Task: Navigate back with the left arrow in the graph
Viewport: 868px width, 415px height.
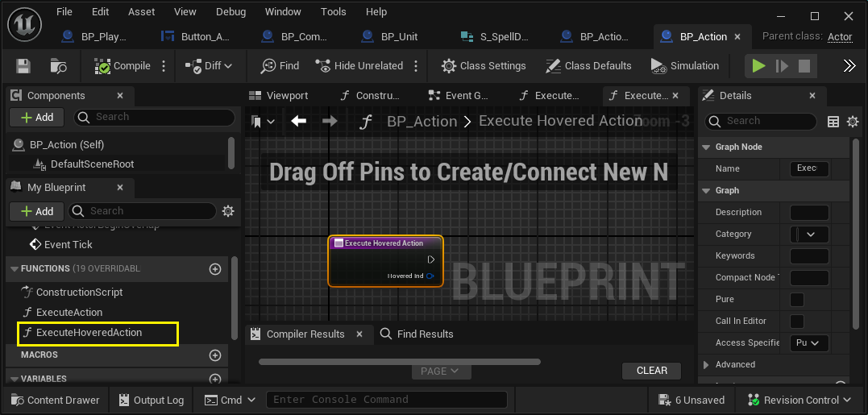Action: [x=299, y=121]
